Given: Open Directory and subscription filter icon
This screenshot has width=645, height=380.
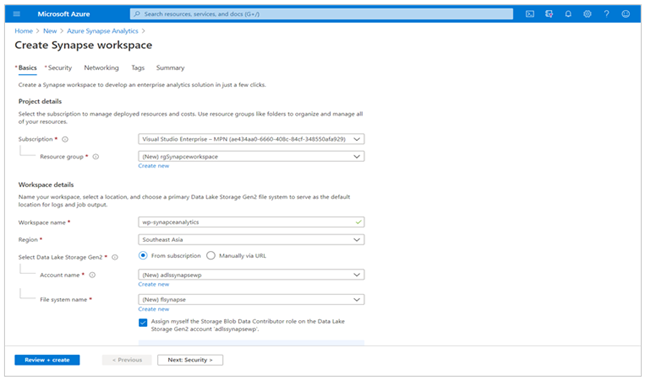Looking at the screenshot, I should tap(549, 14).
